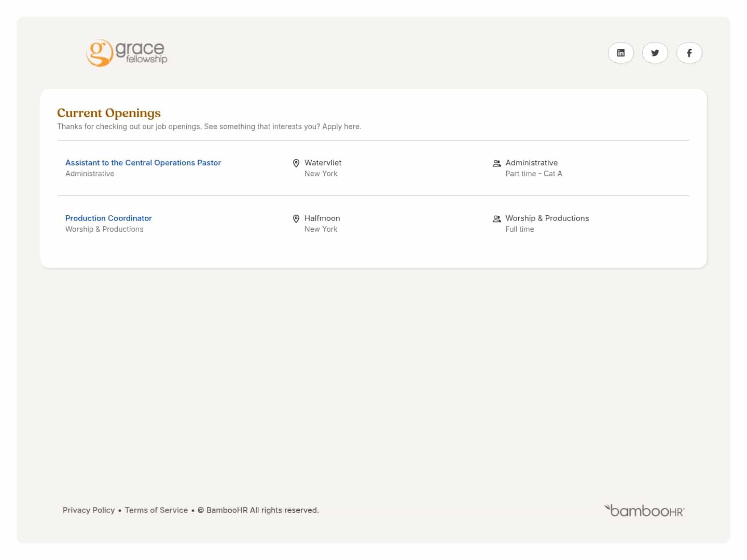Click the people icon beside Administrative department
The image size is (747, 560).
point(496,163)
